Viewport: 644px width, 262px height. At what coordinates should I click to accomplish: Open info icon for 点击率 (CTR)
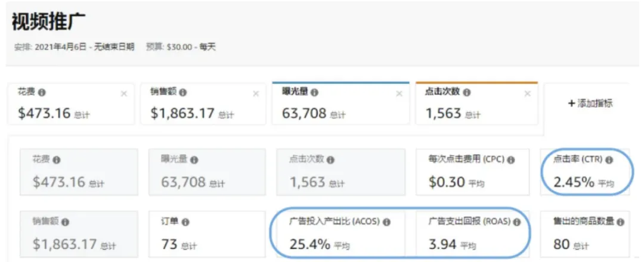click(609, 160)
